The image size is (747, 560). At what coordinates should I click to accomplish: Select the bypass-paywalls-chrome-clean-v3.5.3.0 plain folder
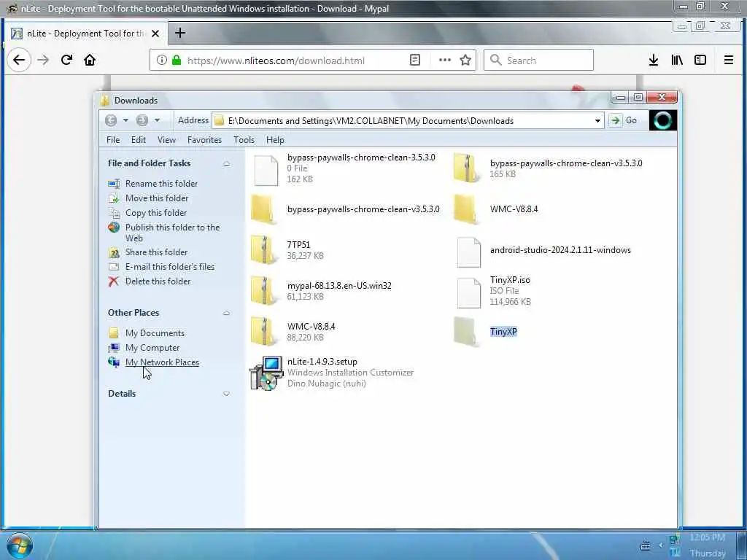click(x=263, y=209)
